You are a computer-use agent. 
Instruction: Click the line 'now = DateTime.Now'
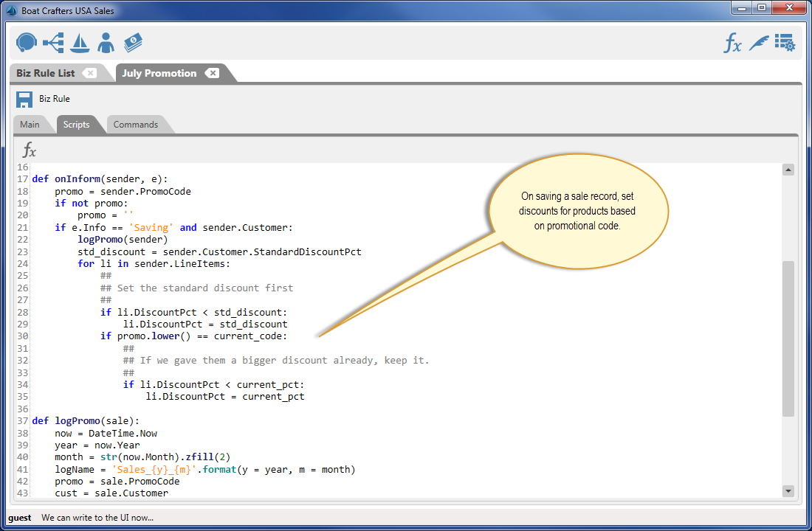106,433
